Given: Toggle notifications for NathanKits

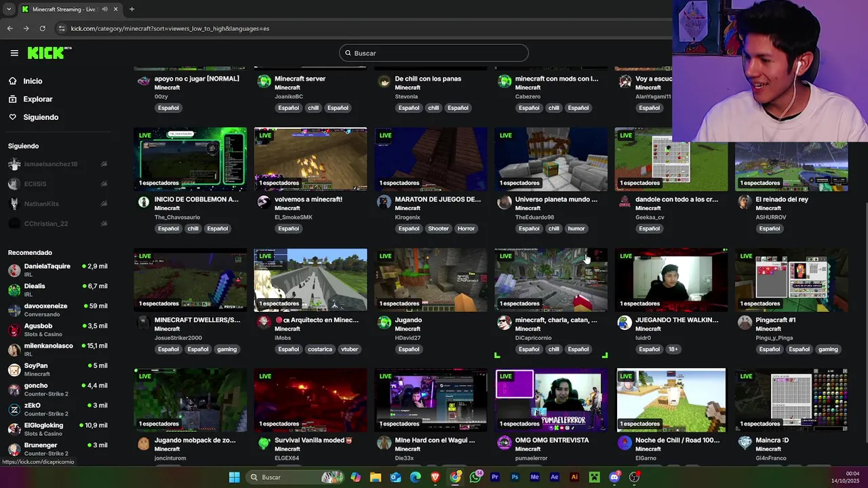Looking at the screenshot, I should click(104, 203).
